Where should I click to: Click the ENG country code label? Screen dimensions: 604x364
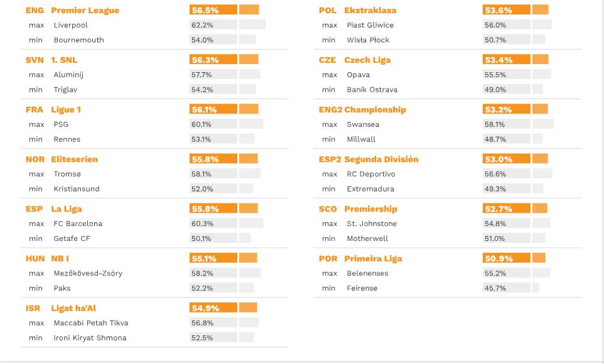click(x=35, y=10)
